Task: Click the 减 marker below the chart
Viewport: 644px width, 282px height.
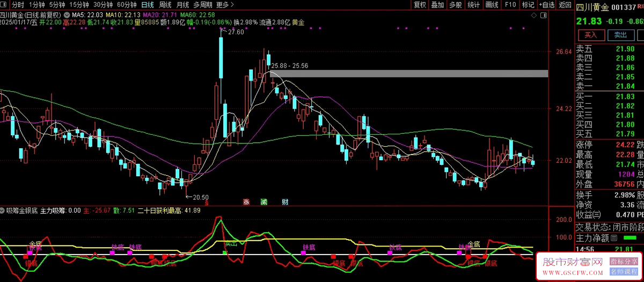Action: pos(263,202)
